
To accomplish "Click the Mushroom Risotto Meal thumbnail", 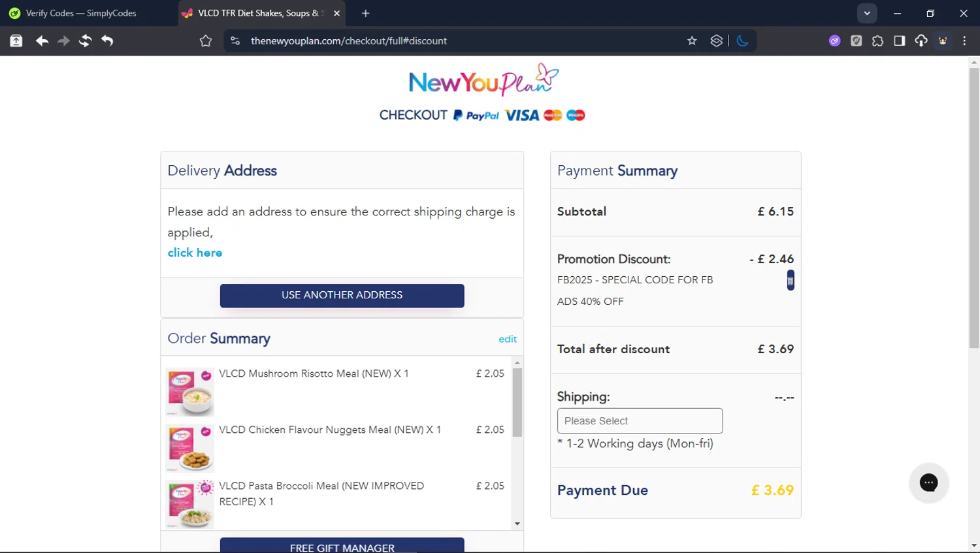I will pyautogui.click(x=190, y=392).
